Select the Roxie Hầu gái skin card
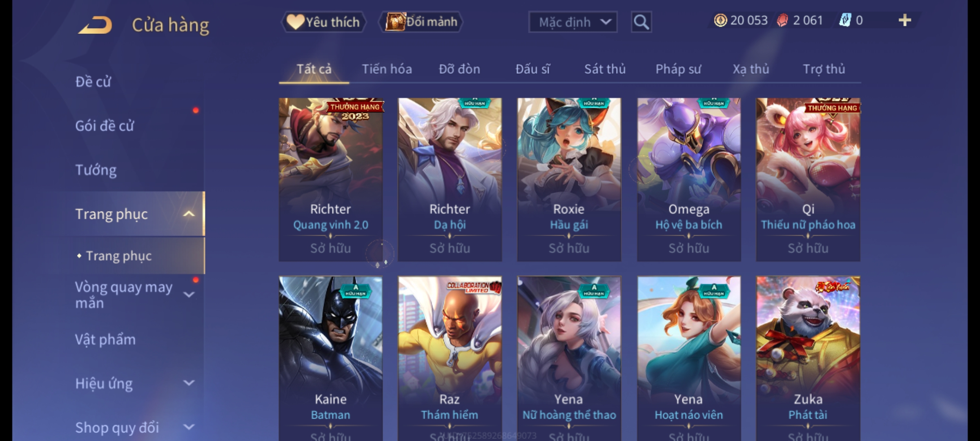The image size is (980, 441). (x=569, y=180)
